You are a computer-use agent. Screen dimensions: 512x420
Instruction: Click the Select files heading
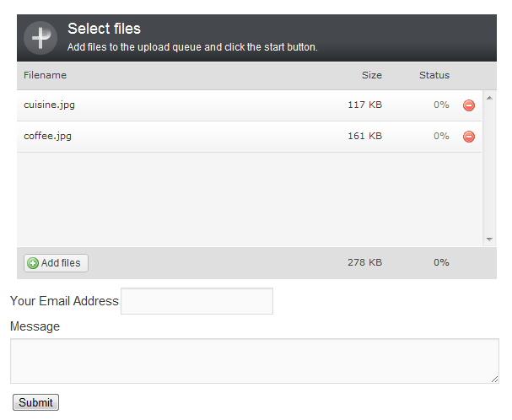(x=104, y=29)
